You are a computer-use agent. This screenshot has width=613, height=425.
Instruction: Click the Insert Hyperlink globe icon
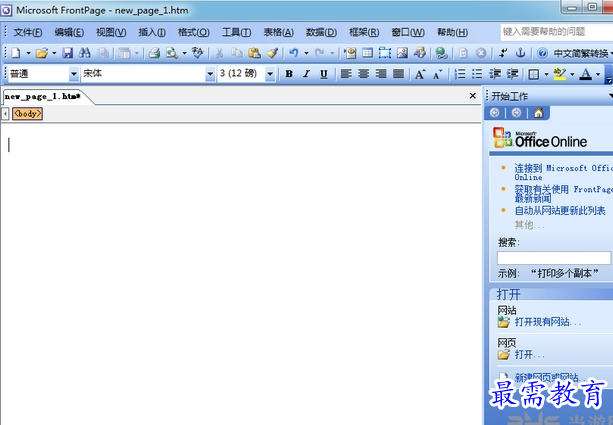[x=442, y=53]
